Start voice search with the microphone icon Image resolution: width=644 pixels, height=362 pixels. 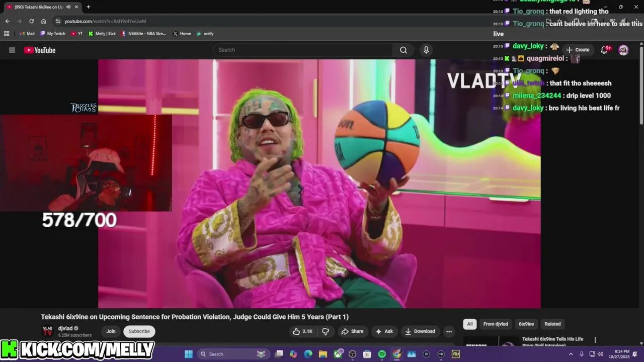pos(426,50)
